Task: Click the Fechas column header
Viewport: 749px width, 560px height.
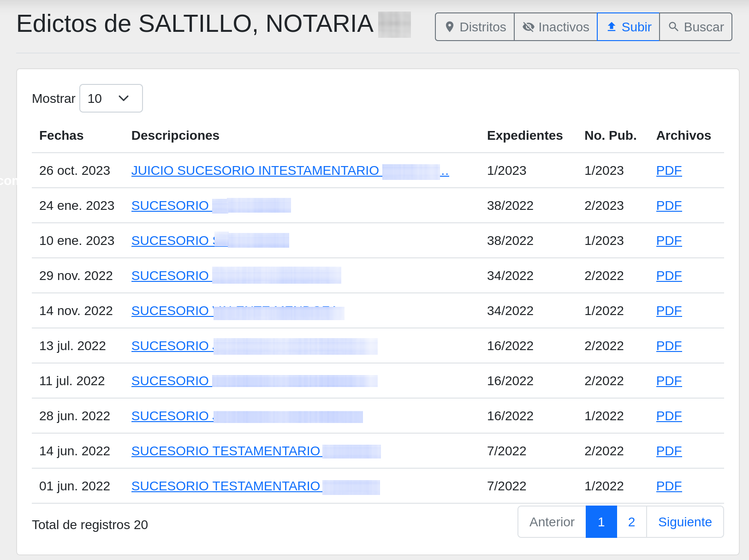Action: pos(61,136)
